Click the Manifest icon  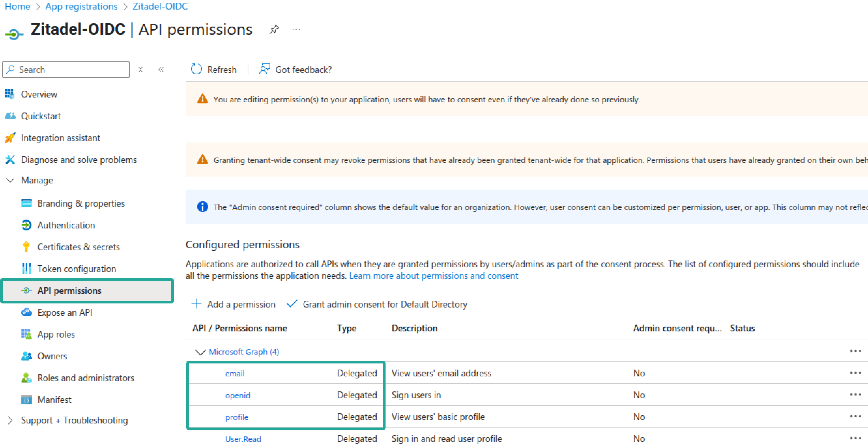click(x=26, y=400)
